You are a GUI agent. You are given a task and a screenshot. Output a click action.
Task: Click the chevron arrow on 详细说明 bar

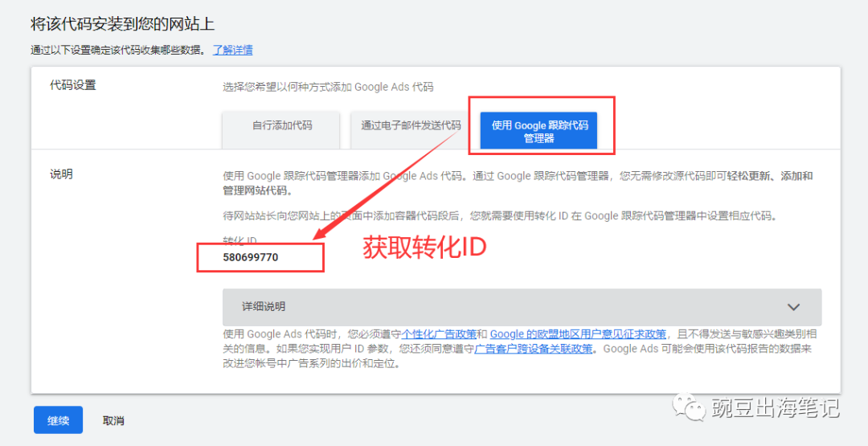[x=794, y=307]
